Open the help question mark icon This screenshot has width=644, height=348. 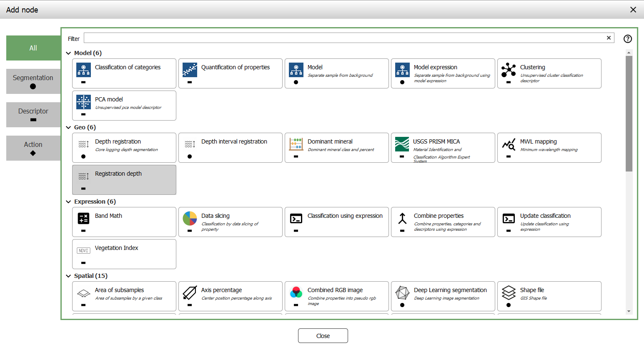(x=627, y=39)
